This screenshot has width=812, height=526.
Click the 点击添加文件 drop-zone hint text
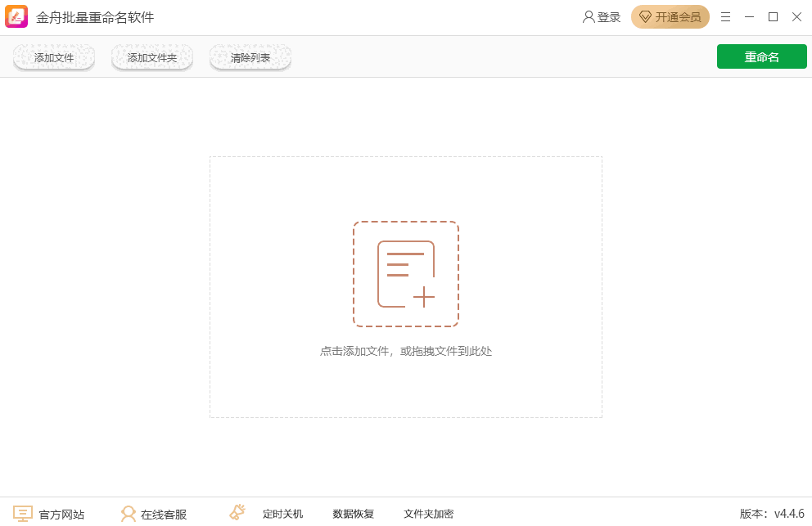tap(406, 351)
